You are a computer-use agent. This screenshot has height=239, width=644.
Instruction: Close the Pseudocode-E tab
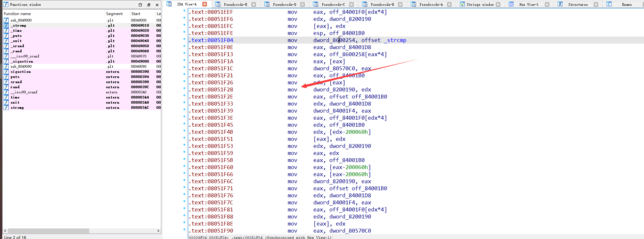tap(254, 4)
